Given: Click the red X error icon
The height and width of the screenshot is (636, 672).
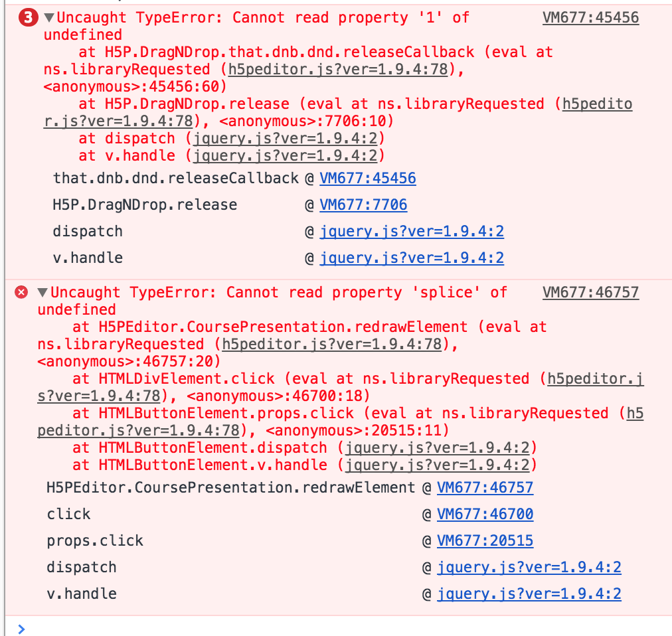Looking at the screenshot, I should tap(21, 292).
